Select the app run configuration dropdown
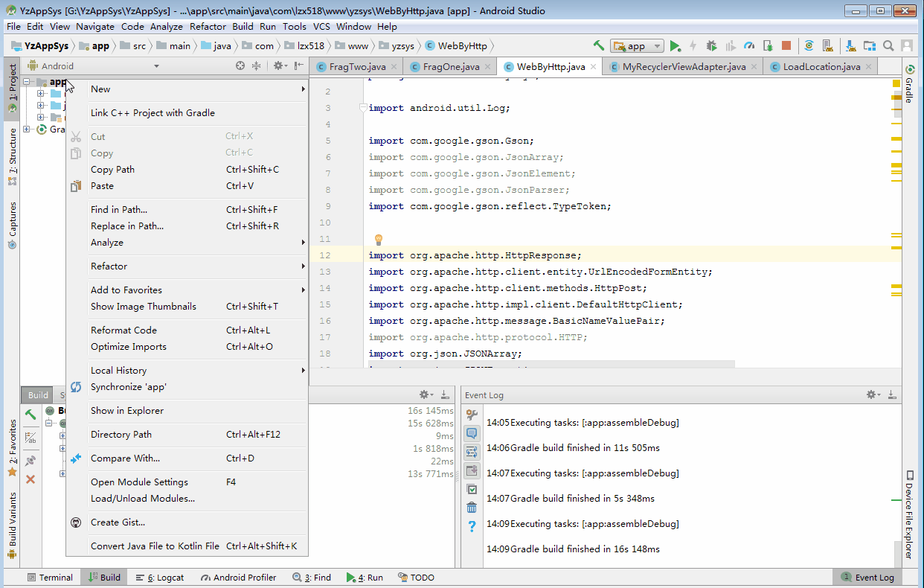The width and height of the screenshot is (924, 588). click(637, 45)
